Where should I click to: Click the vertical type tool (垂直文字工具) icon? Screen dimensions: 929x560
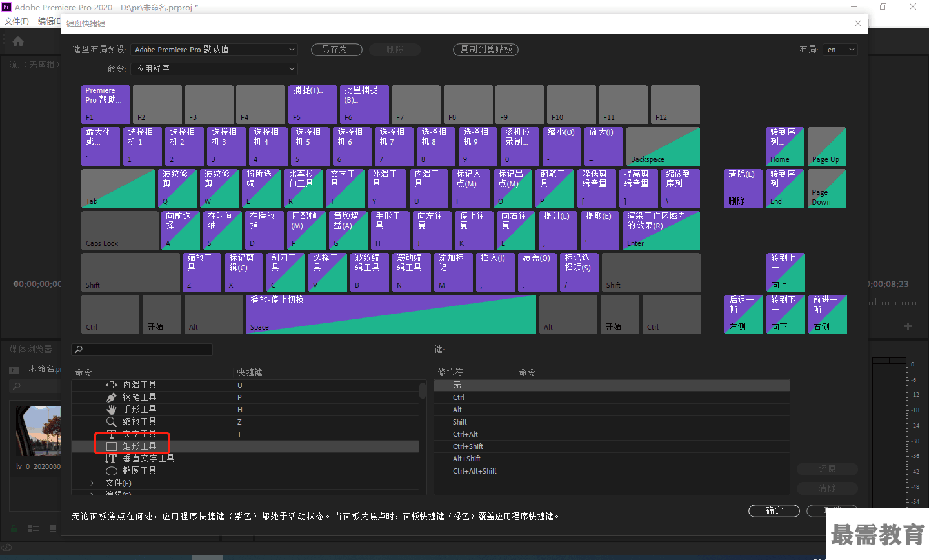coord(112,458)
